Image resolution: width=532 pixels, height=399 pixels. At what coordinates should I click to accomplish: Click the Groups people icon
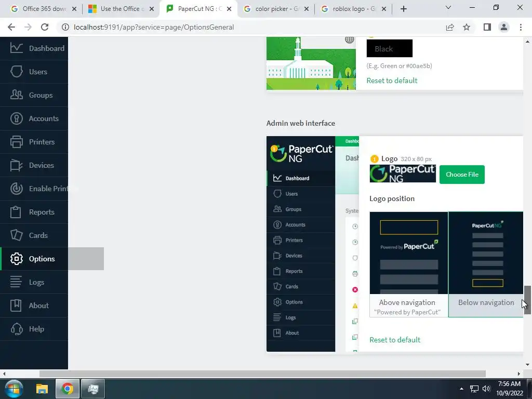[x=16, y=95]
